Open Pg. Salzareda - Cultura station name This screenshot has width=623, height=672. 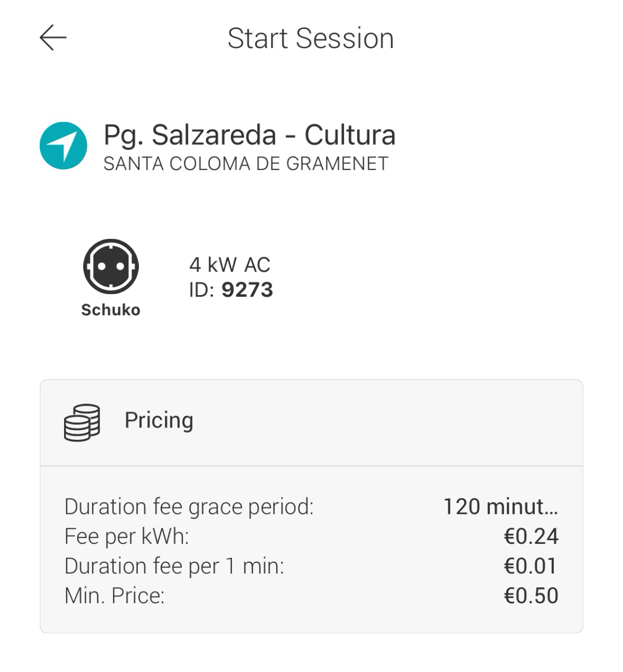[x=250, y=135]
